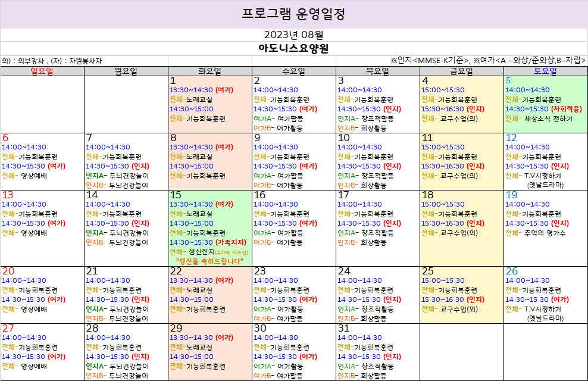Click "인지B- 회상활동" on the 31st
The image size is (588, 381).
pyautogui.click(x=362, y=376)
